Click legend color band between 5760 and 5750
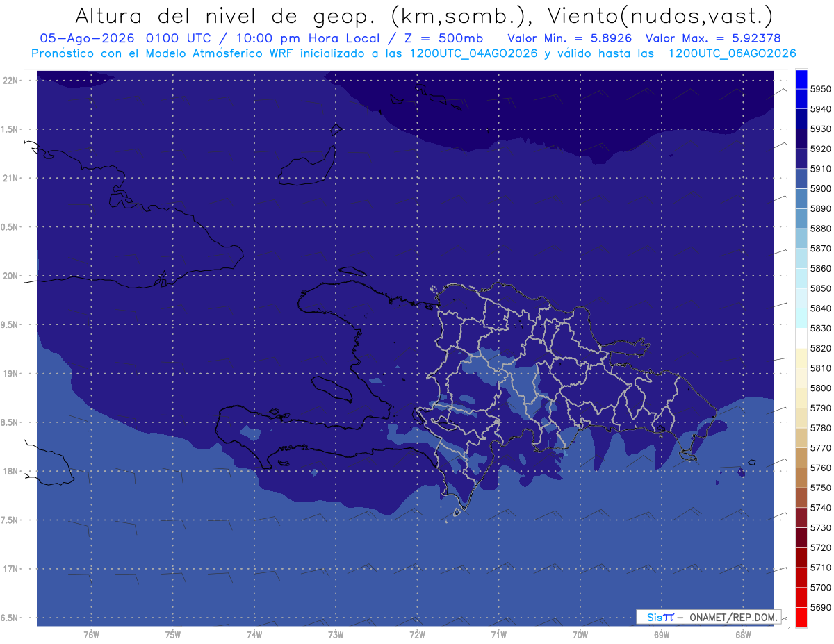Screen dimensions: 834x644 click(x=801, y=477)
